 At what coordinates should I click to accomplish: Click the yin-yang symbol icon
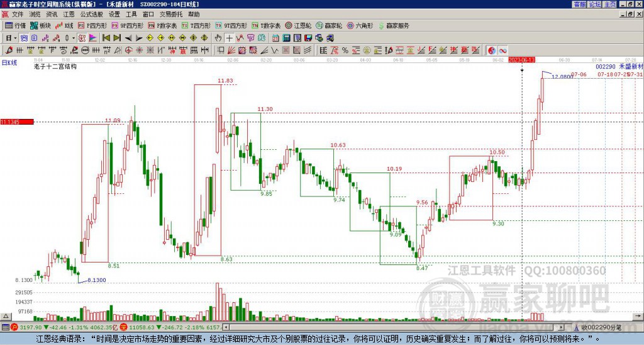click(492, 50)
